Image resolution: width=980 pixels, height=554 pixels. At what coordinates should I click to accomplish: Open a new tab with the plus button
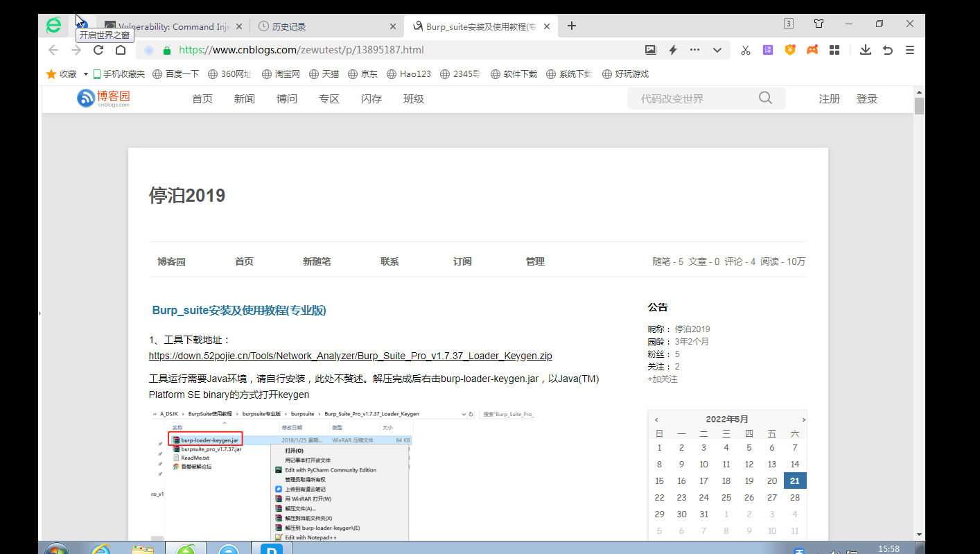(x=572, y=26)
